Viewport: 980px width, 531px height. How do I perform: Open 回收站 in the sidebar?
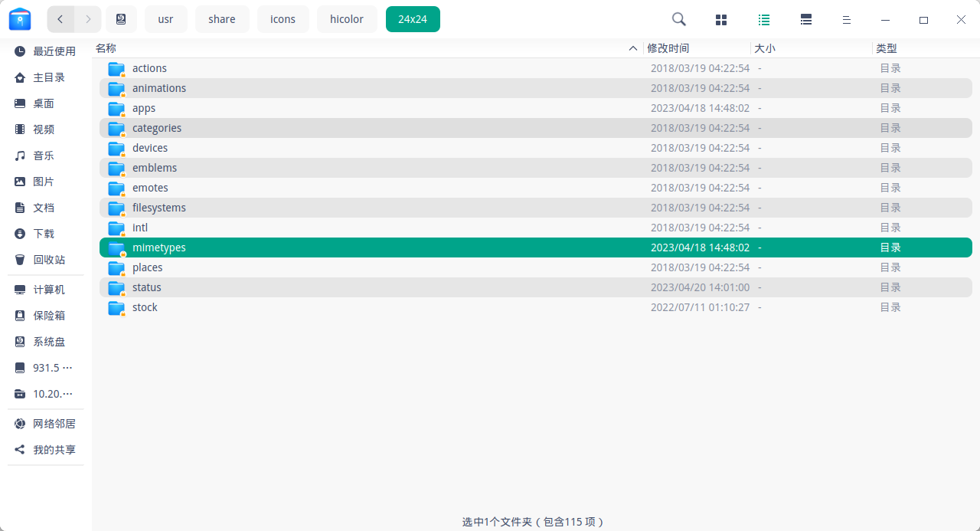coord(49,260)
